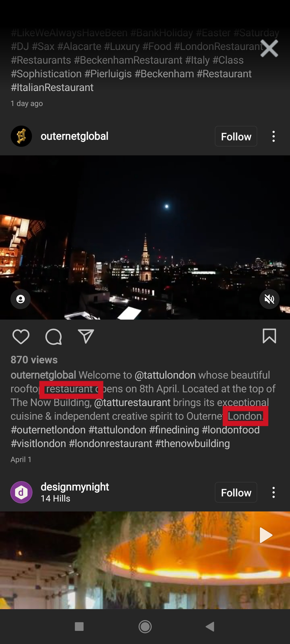
Task: Unmute the video audio
Action: pyautogui.click(x=269, y=299)
